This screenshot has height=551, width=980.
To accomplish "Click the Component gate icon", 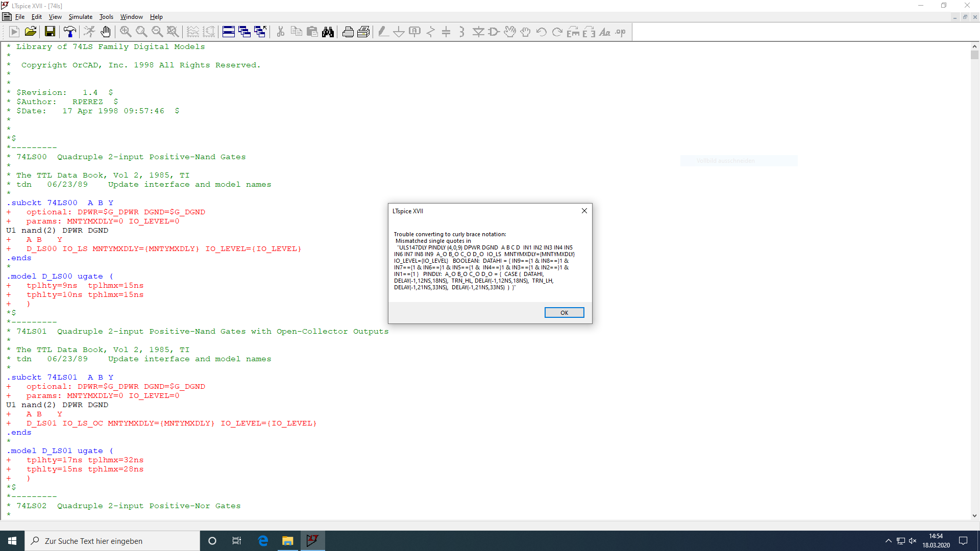I will (x=494, y=32).
